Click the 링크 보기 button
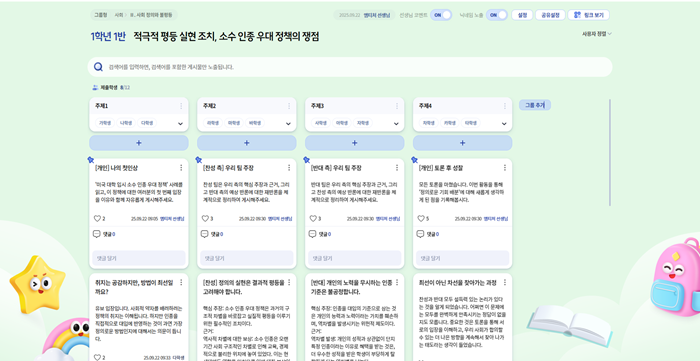 (x=589, y=15)
